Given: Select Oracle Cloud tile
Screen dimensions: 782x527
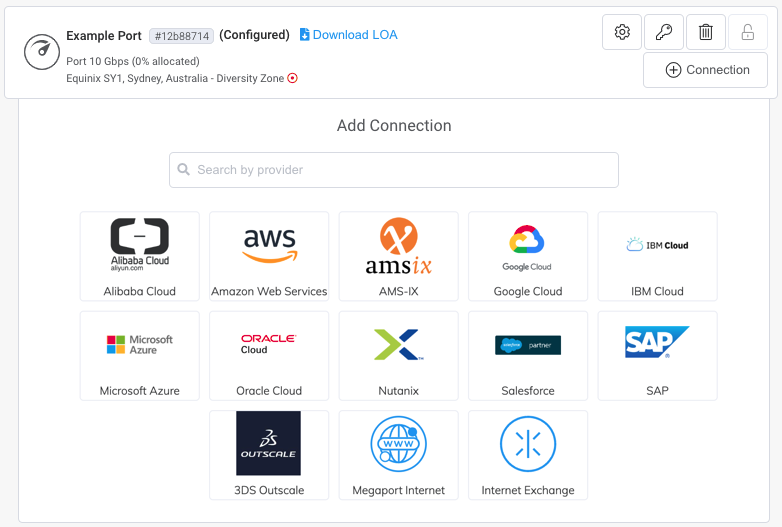Looking at the screenshot, I should point(269,355).
